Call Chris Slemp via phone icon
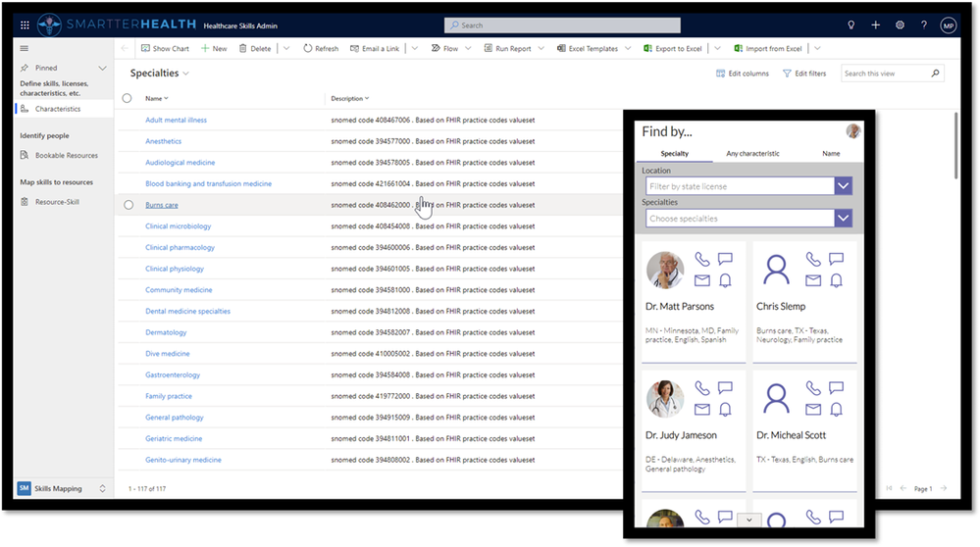980x547 pixels. 812,259
